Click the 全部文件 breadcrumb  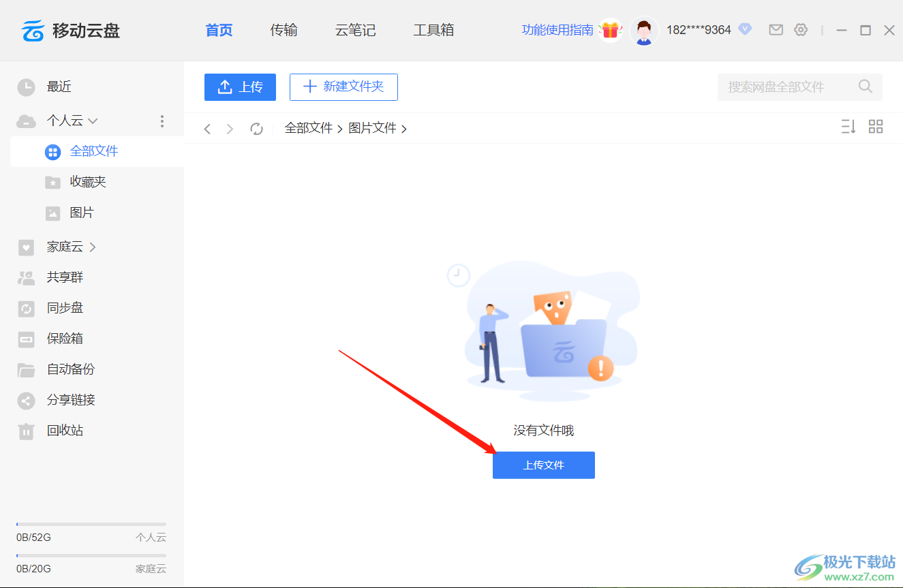pyautogui.click(x=309, y=128)
